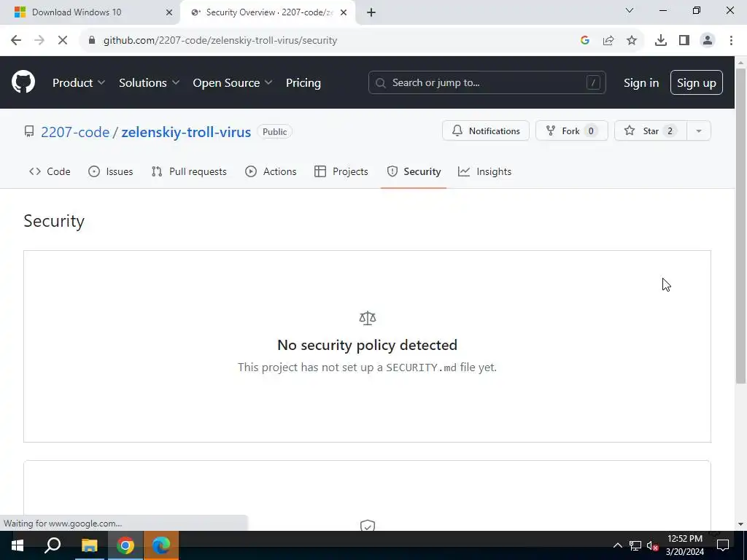The image size is (747, 560).
Task: Close the Security Overview tab
Action: [x=344, y=12]
